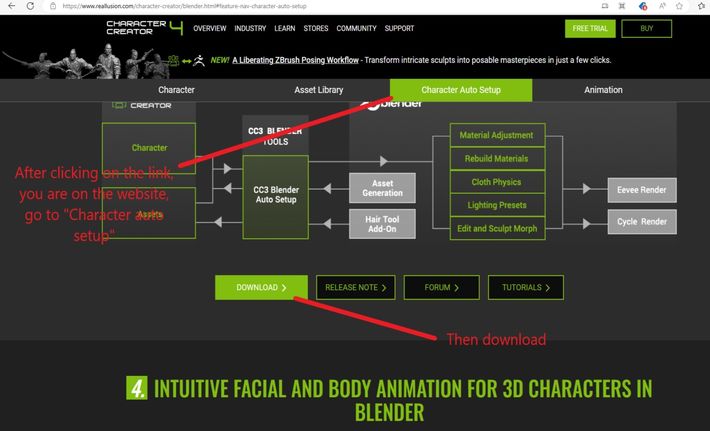Open 'A Liberating ZBrush Posing Workflow' link
Image resolution: width=710 pixels, height=431 pixels.
coord(295,60)
